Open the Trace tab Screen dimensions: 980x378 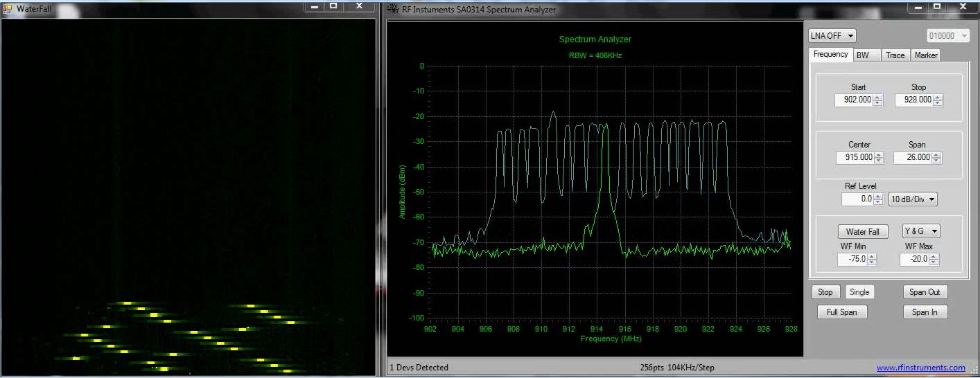point(895,55)
